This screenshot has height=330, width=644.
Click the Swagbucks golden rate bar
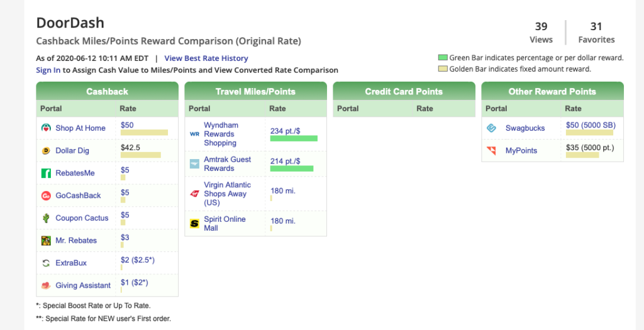point(589,132)
